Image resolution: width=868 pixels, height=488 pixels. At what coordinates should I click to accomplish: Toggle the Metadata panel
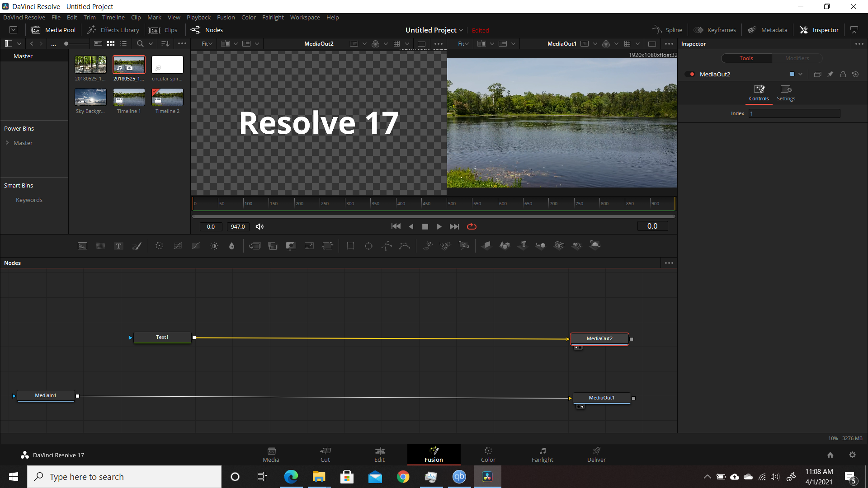[x=768, y=30]
